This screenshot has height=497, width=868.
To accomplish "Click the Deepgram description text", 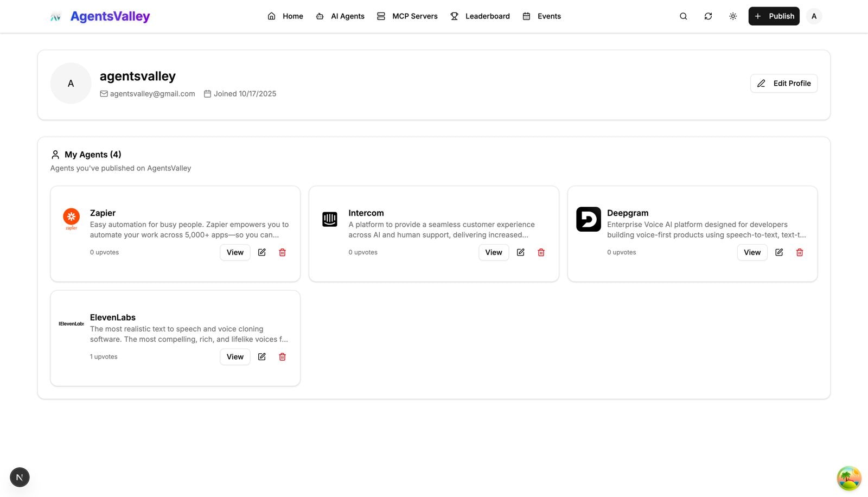I will point(706,230).
